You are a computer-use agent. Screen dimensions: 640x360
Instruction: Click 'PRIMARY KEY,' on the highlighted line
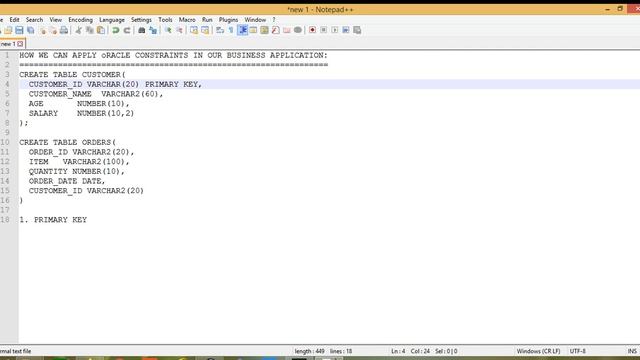pos(173,84)
